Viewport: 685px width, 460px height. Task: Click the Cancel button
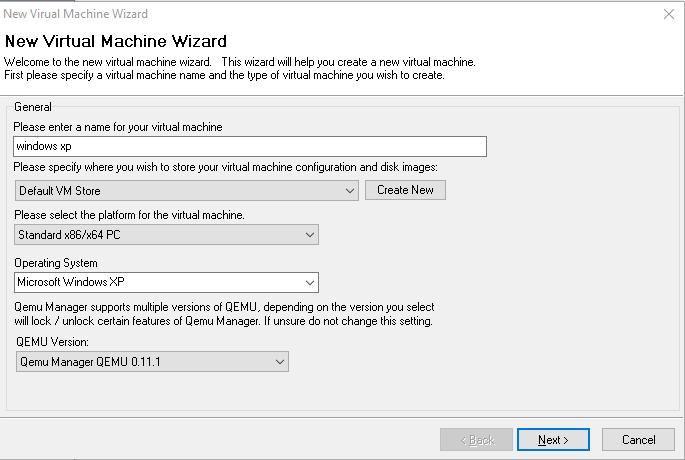[x=638, y=439]
